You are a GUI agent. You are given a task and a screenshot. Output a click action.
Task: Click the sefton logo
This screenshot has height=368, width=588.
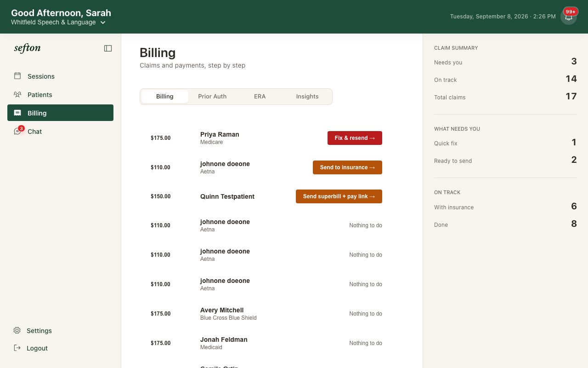point(27,48)
